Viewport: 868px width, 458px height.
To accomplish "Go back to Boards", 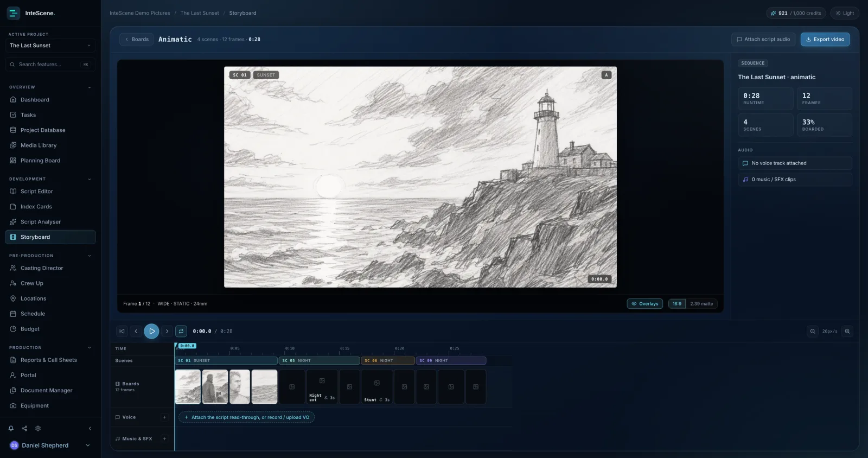I will [x=137, y=39].
